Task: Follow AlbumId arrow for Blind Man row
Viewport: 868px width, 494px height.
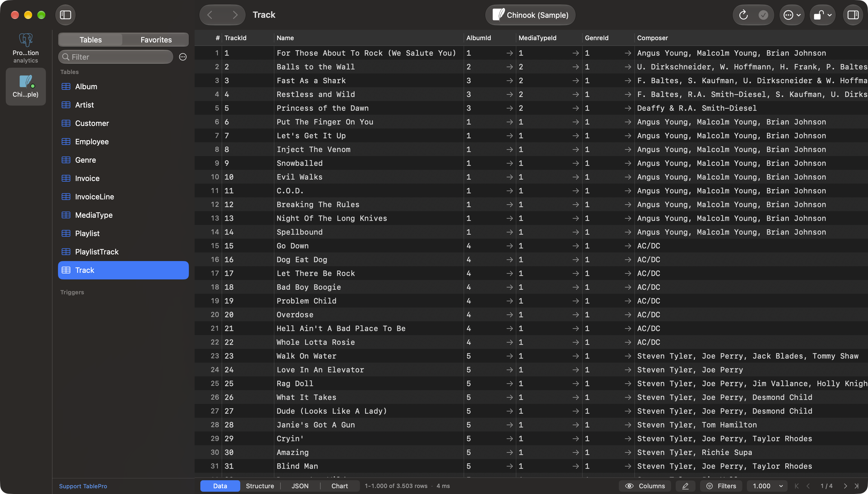Action: pyautogui.click(x=509, y=466)
